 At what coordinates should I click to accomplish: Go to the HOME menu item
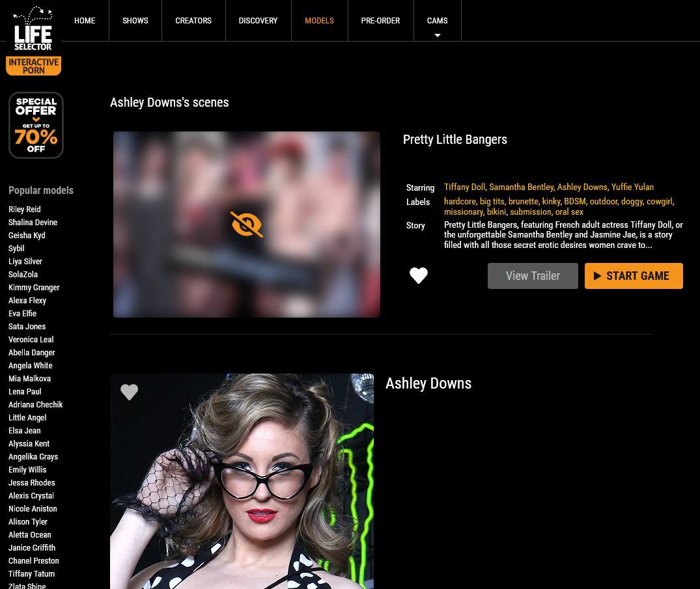85,21
